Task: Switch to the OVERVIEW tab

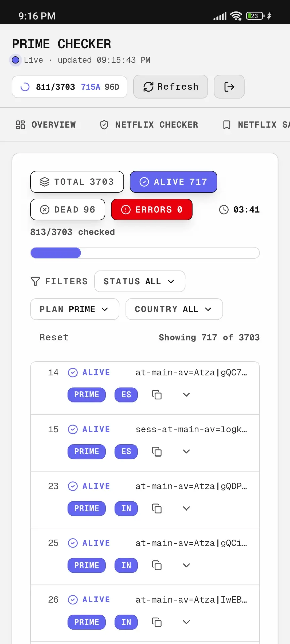Action: (46, 125)
